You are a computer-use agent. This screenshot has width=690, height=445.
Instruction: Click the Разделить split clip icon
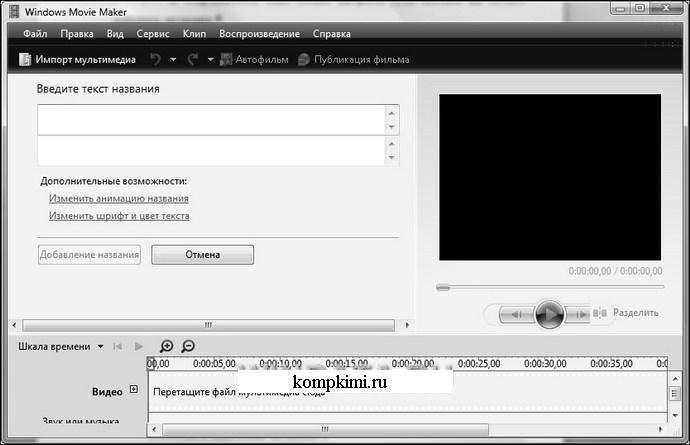[601, 313]
